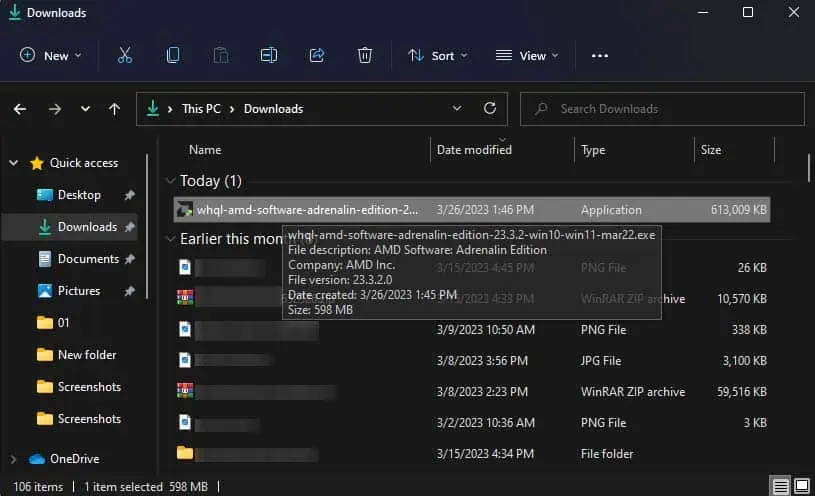Click the ZIP archive icon sized 59,516 KB
The width and height of the screenshot is (815, 496).
coord(185,390)
